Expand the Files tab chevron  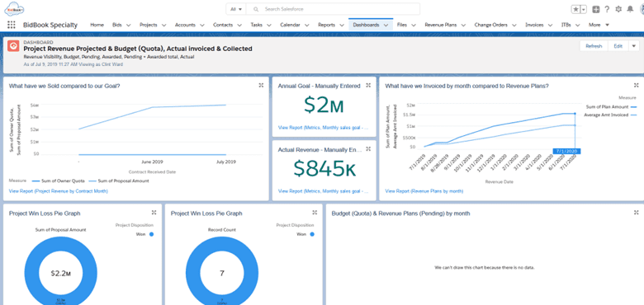(x=414, y=25)
